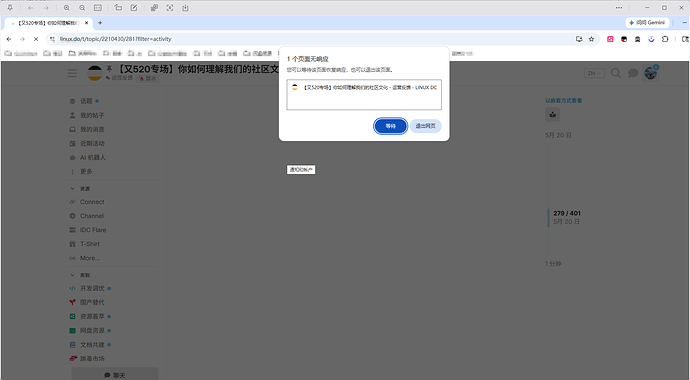Open the 网盘资源 bookmarks folder

(258, 53)
